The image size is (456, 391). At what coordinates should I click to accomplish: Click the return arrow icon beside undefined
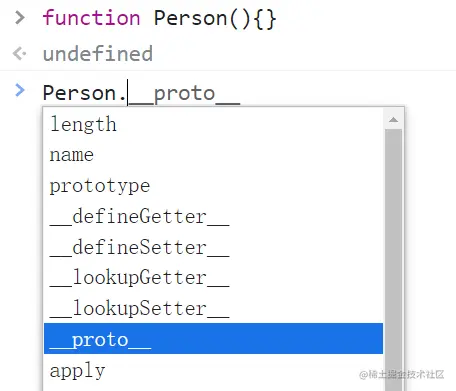tap(19, 53)
